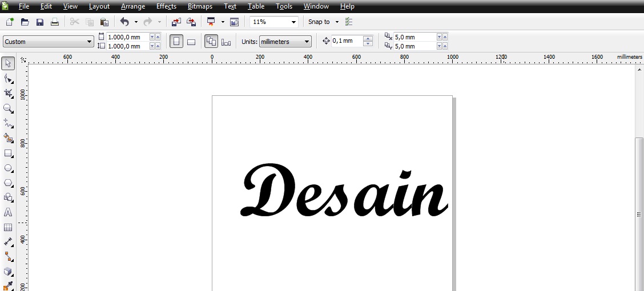Select the Basic Shapes tool
644x291 pixels.
(8, 197)
